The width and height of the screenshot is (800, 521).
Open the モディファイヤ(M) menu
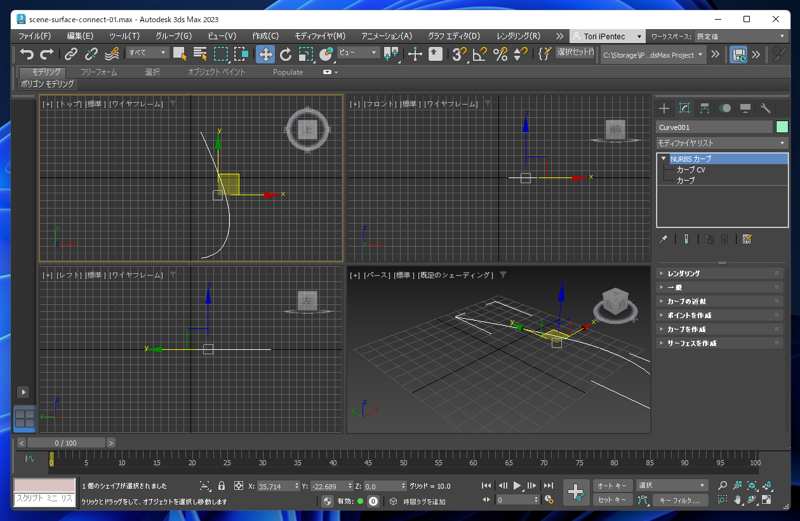point(320,36)
